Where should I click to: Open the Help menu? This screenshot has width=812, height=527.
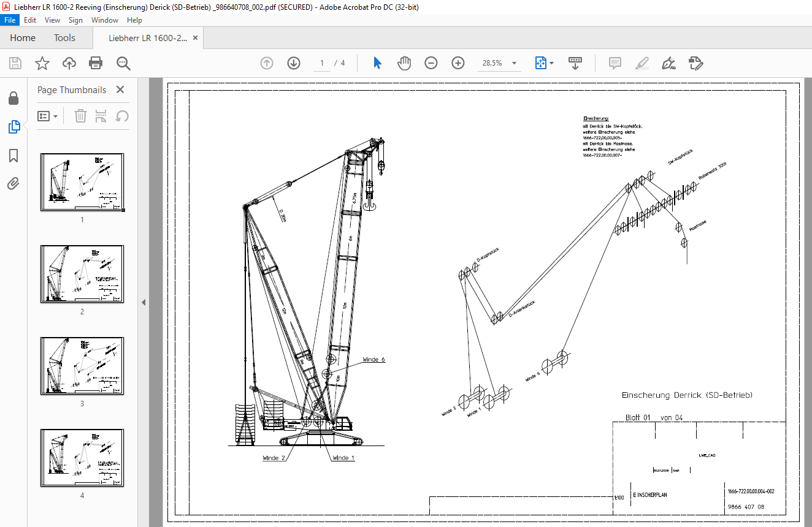[134, 20]
